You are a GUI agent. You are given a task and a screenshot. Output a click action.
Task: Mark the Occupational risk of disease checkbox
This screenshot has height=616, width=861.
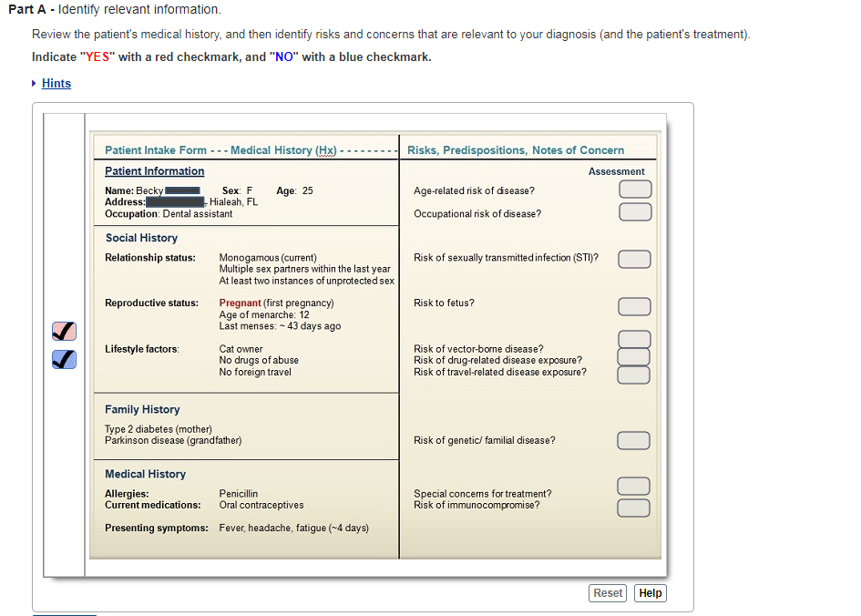coord(635,213)
